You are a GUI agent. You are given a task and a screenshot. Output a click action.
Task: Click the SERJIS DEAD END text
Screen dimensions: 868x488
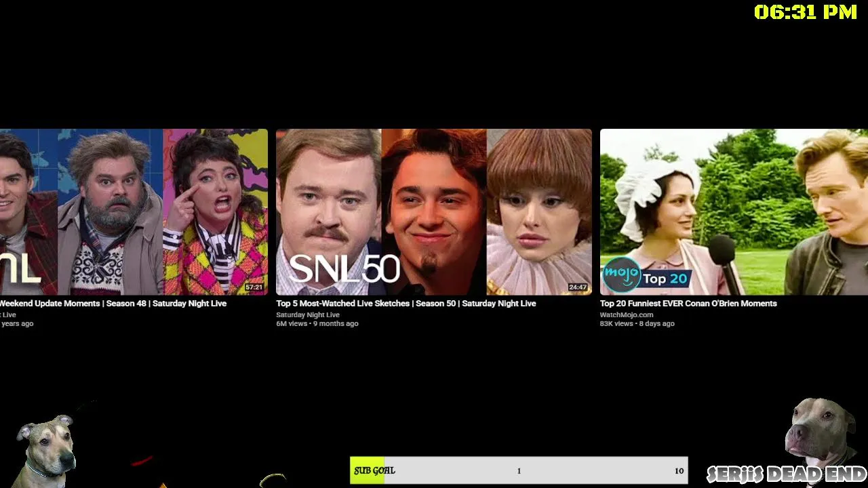[787, 474]
